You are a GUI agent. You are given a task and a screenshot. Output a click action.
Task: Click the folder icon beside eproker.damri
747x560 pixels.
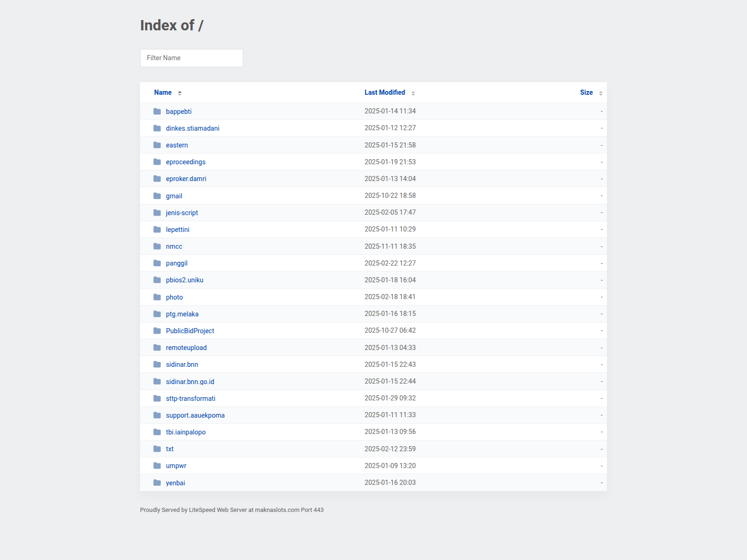(x=157, y=179)
